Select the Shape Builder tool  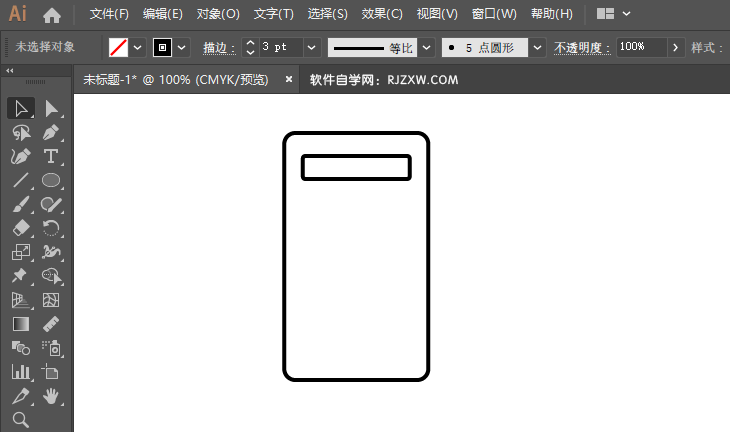click(x=51, y=276)
